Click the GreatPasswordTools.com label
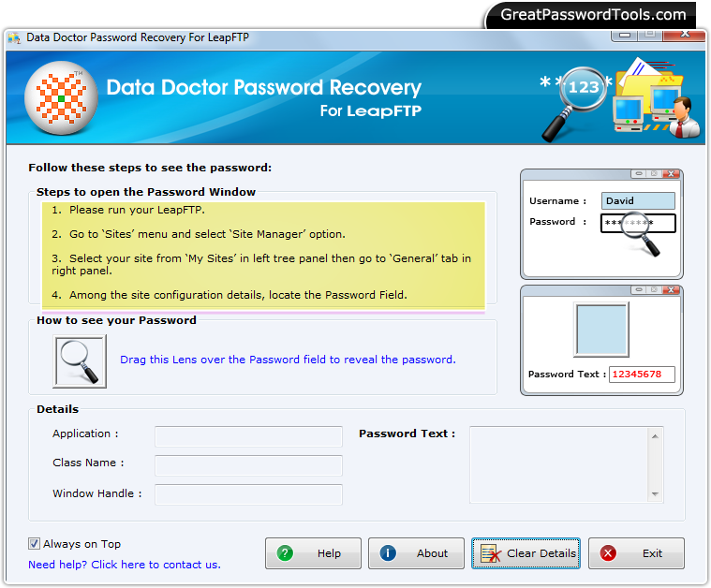The image size is (711, 588). click(x=593, y=14)
